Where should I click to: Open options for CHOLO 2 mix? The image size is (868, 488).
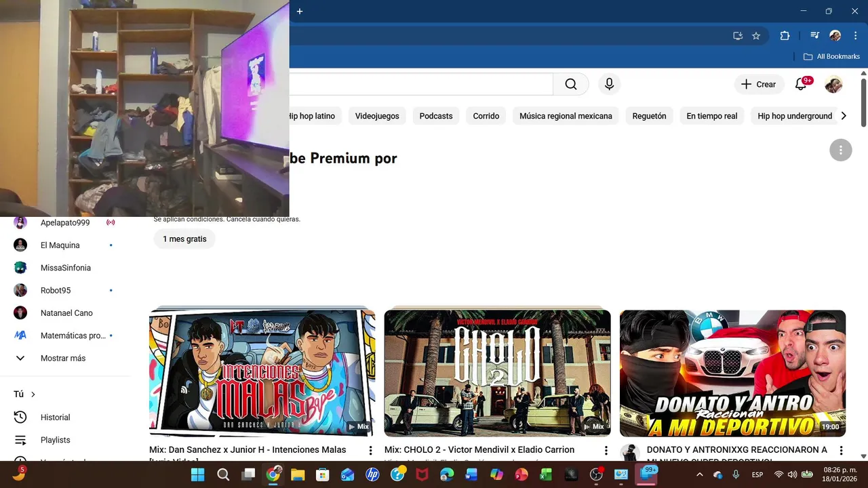(x=606, y=450)
